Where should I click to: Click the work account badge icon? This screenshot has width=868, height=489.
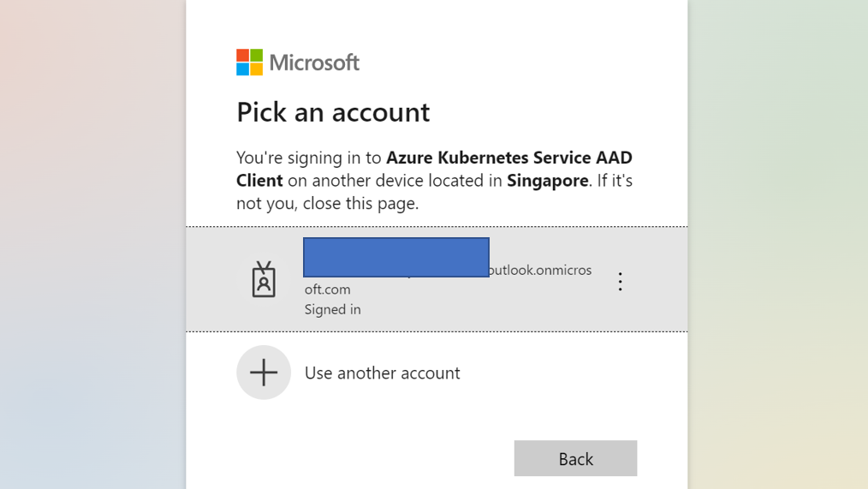[264, 279]
